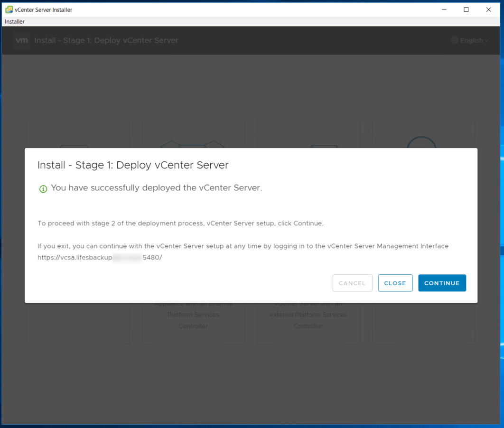Select the dimmed card mentioning vCenter Server with external Platform Services
This screenshot has width=504, height=428.
coord(308,320)
